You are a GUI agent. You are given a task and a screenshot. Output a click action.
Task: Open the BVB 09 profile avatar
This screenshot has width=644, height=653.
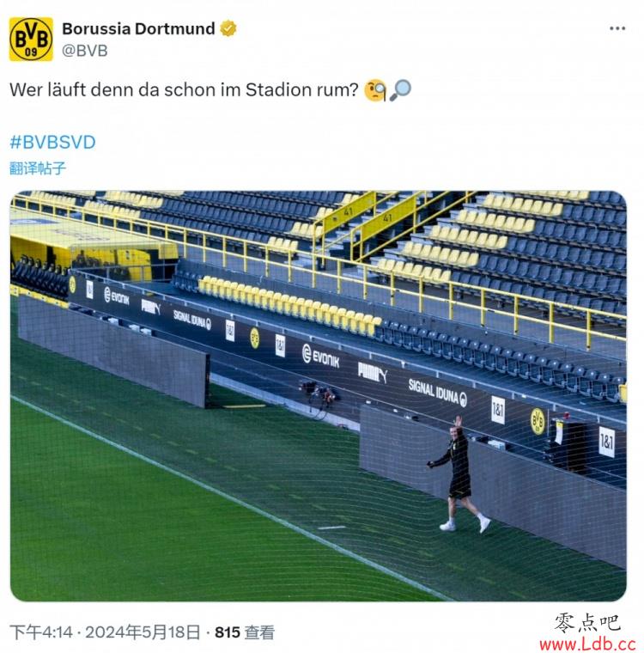coord(31,40)
